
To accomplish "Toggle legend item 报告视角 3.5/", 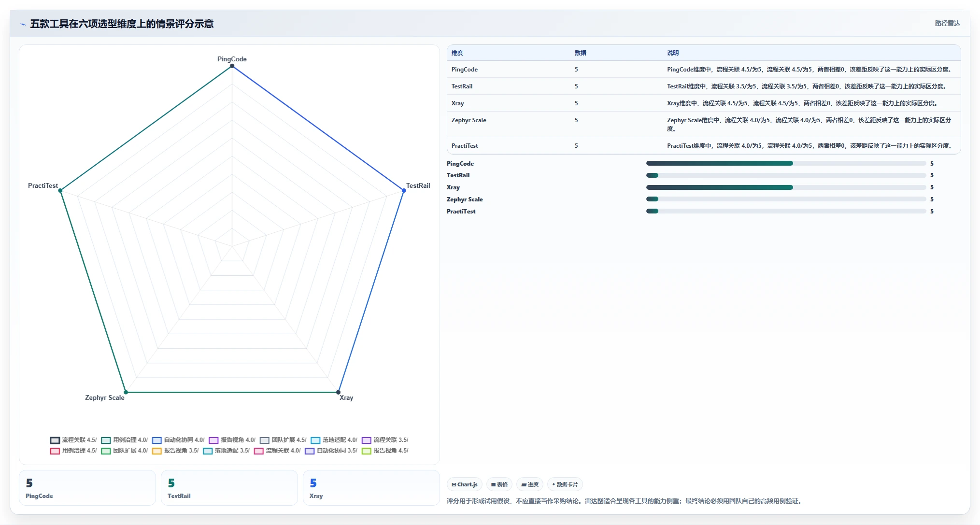I will pos(175,451).
